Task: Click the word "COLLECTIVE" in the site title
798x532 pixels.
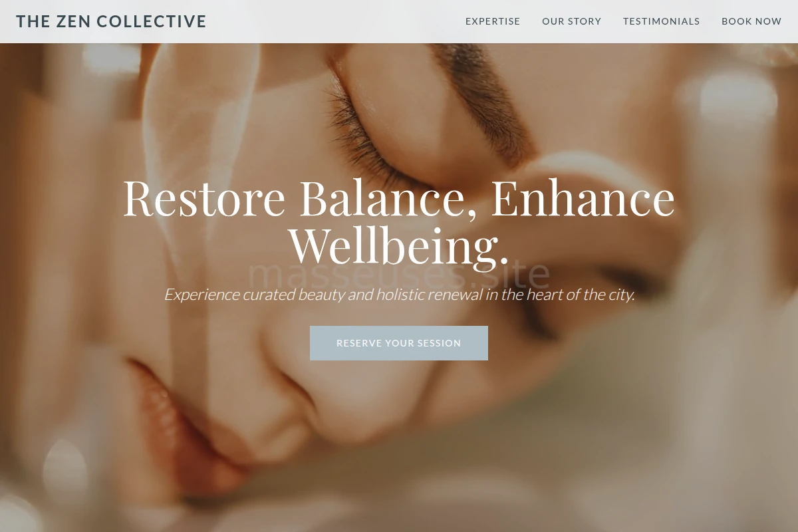Action: (x=152, y=21)
